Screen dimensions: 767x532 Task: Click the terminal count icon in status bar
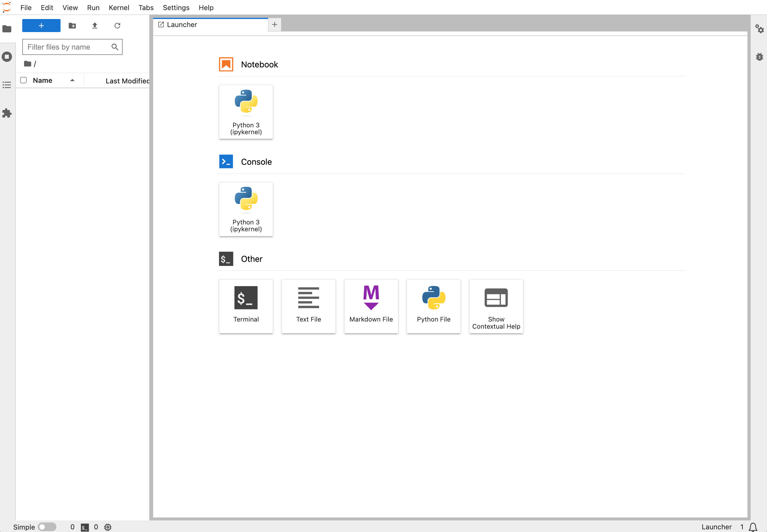(x=85, y=527)
